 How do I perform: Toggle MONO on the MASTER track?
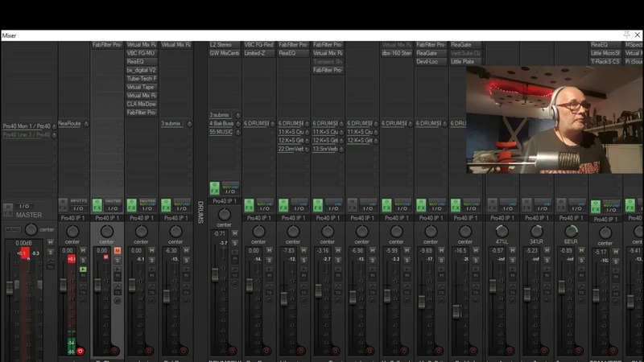click(x=12, y=229)
